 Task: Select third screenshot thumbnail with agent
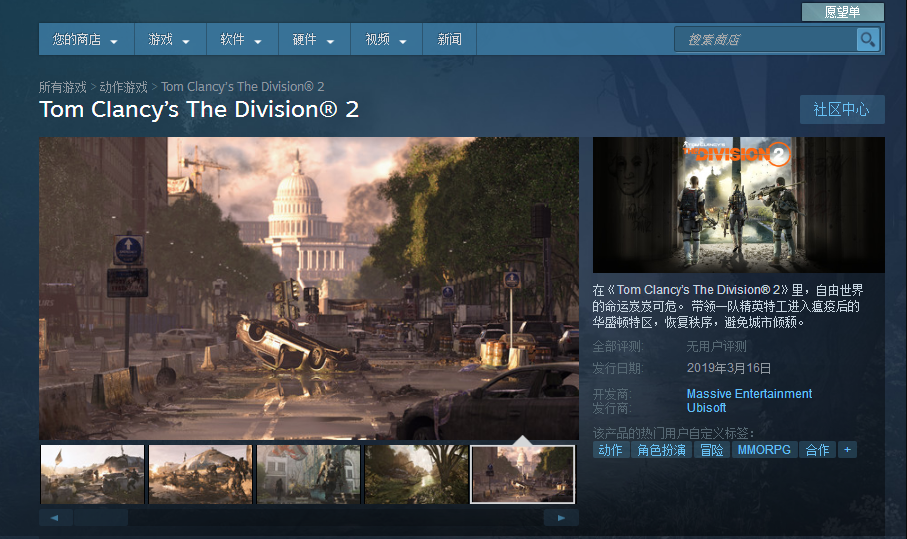pos(308,474)
